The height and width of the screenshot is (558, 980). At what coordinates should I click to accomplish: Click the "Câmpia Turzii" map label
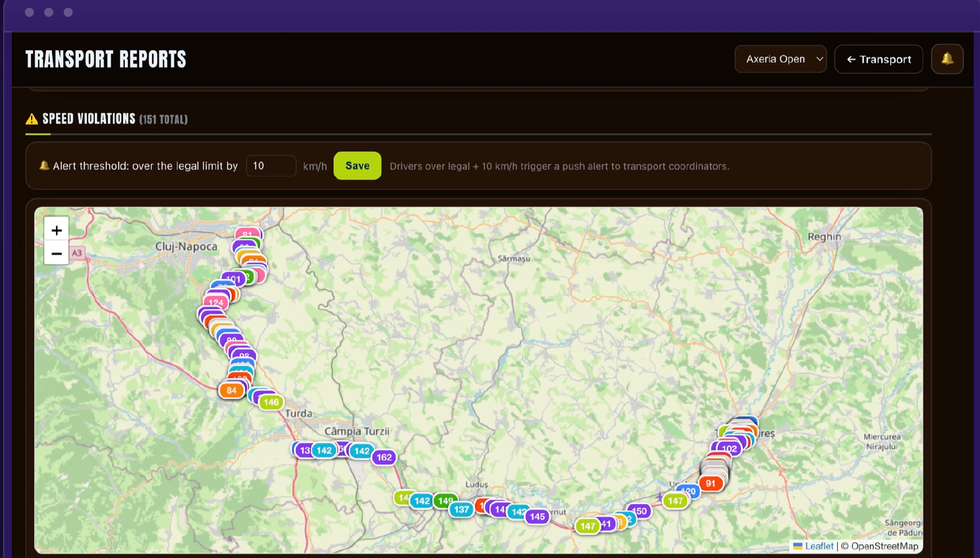pos(357,431)
